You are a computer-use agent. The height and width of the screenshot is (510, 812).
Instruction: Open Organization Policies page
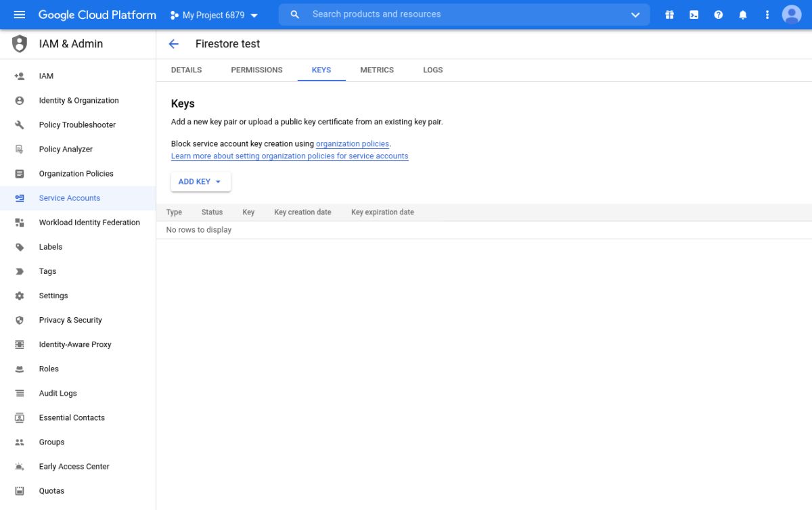pos(78,174)
